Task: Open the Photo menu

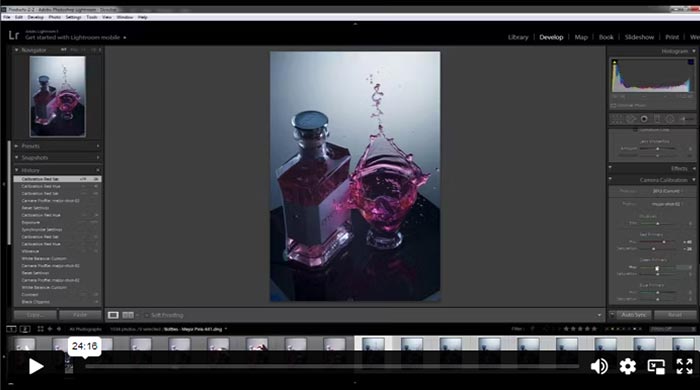Action: click(x=54, y=17)
